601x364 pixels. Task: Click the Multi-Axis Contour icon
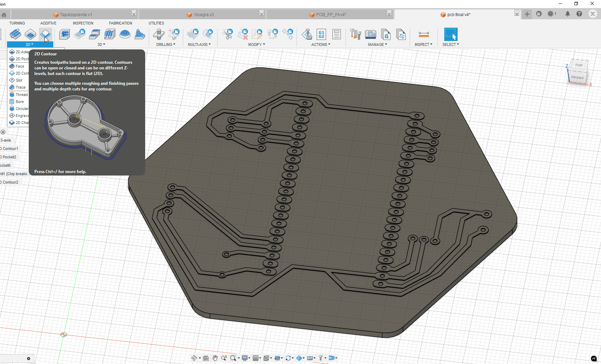point(208,34)
